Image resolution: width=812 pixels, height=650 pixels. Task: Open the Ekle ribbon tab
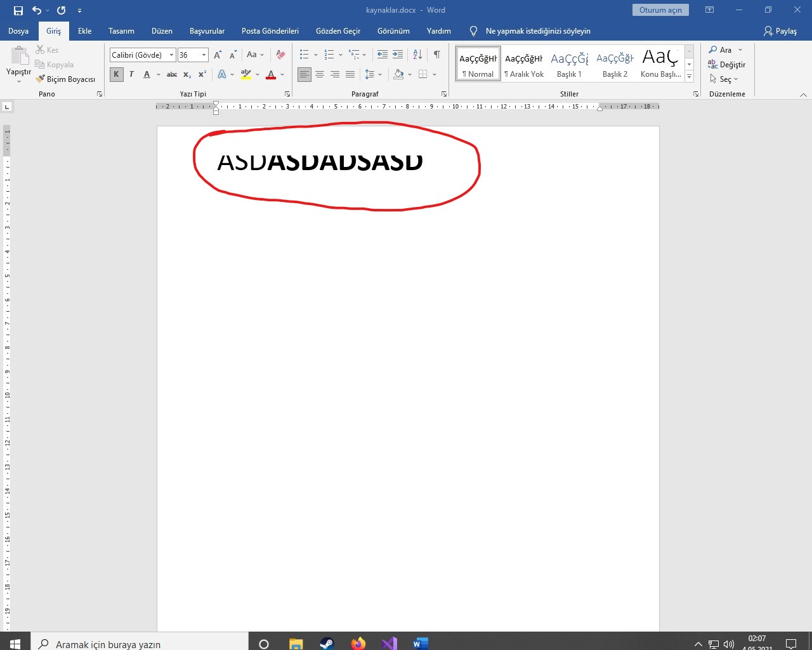pos(84,30)
